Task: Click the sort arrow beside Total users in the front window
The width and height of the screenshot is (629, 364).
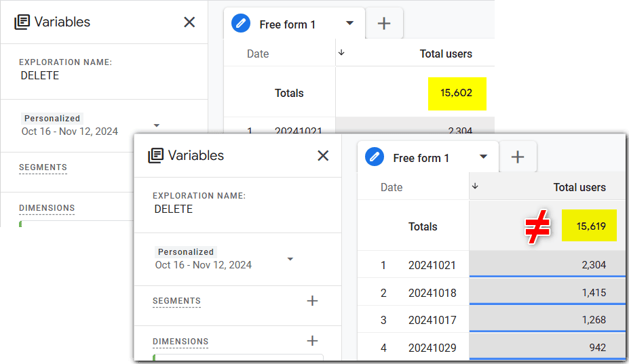Action: point(475,186)
